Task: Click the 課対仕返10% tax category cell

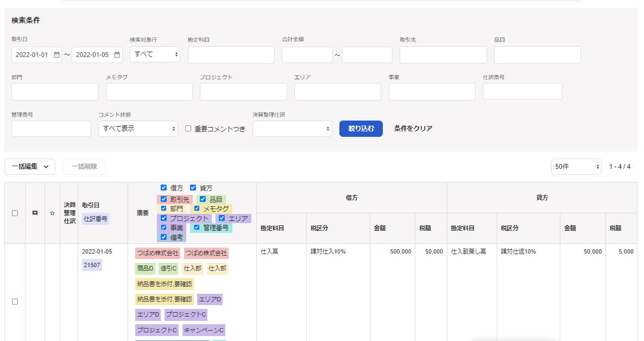Action: 519,251
